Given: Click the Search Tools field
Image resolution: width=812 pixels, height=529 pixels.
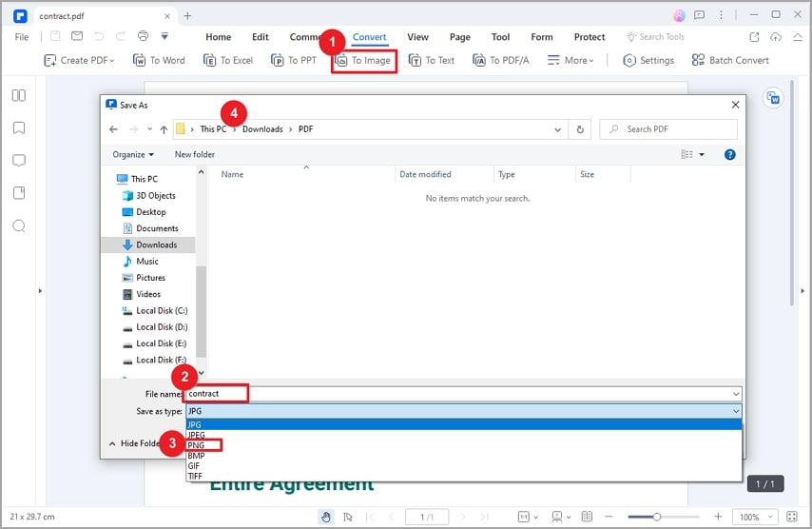Looking at the screenshot, I should click(x=656, y=37).
